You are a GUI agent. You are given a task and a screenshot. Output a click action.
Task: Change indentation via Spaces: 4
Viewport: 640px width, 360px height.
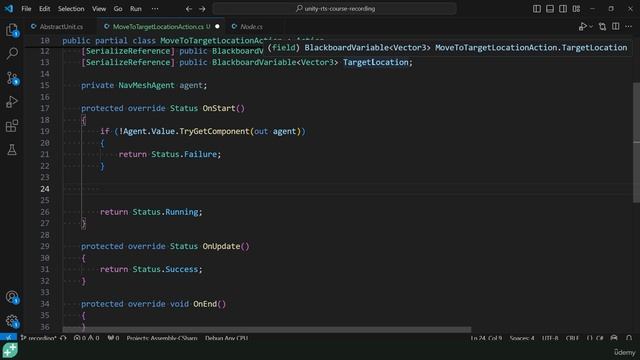click(x=522, y=338)
